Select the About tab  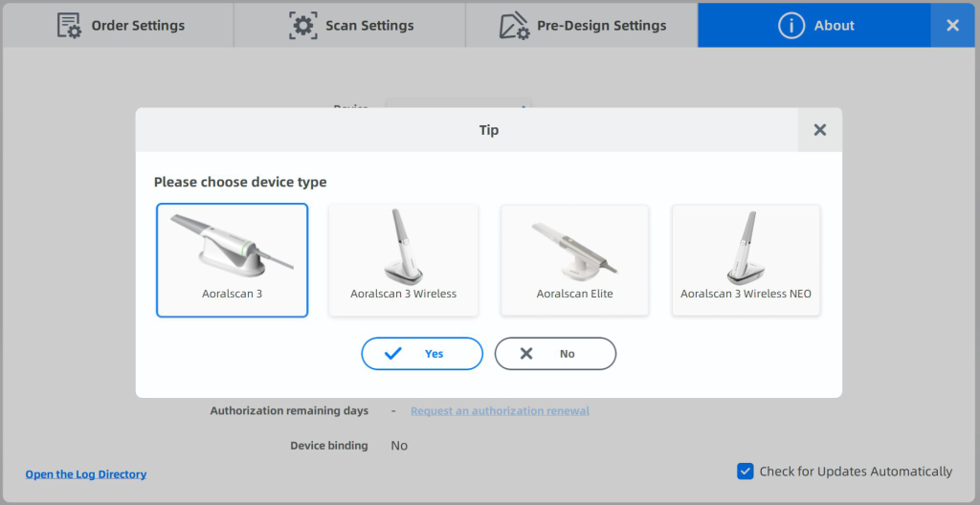click(x=814, y=25)
